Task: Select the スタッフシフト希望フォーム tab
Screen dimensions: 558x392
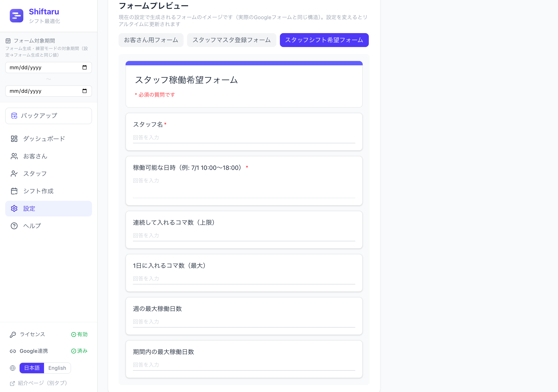Action: click(x=324, y=40)
